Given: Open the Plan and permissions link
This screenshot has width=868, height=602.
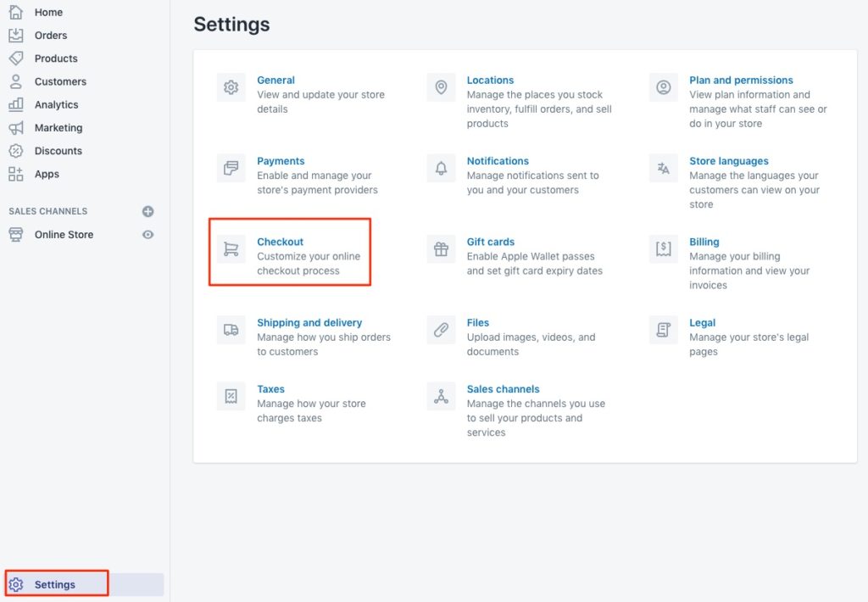Looking at the screenshot, I should click(741, 80).
